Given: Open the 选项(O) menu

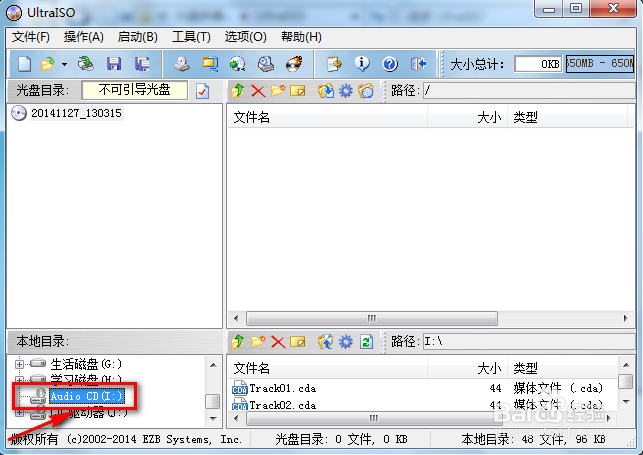Looking at the screenshot, I should 245,37.
